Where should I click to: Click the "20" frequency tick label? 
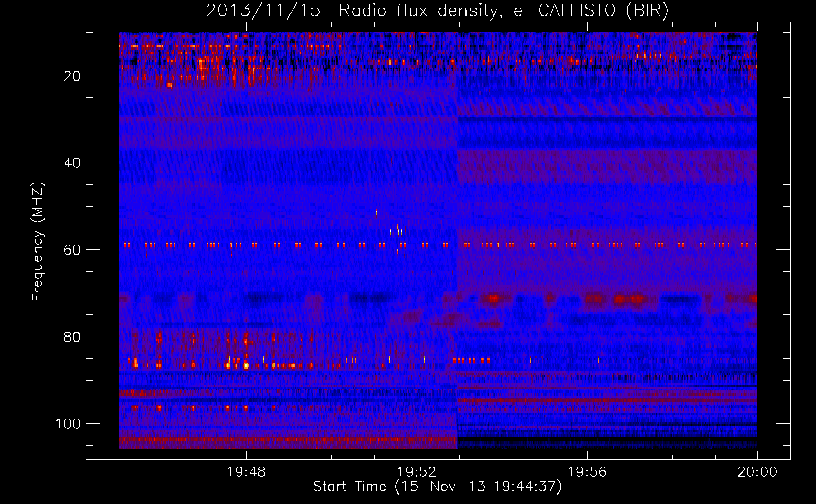(72, 76)
